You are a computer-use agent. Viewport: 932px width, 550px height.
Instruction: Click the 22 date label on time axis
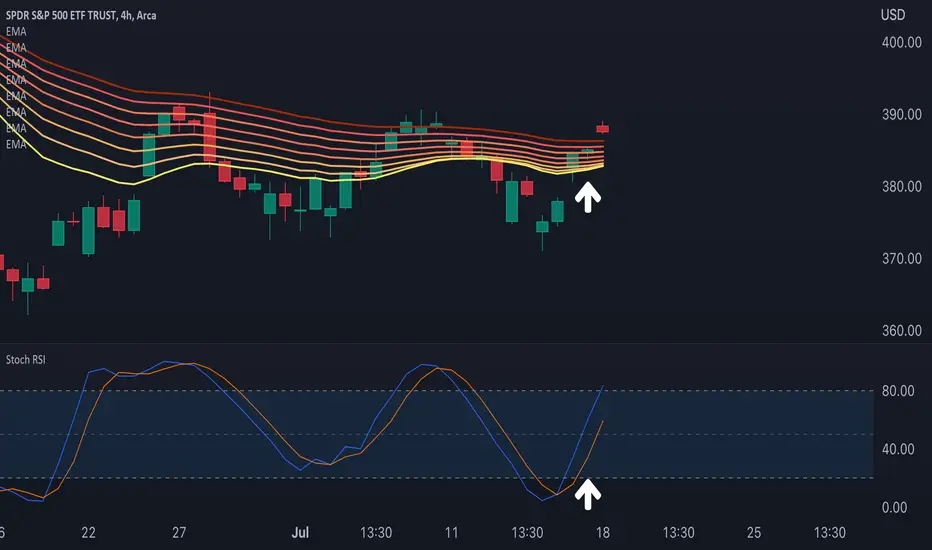(88, 532)
